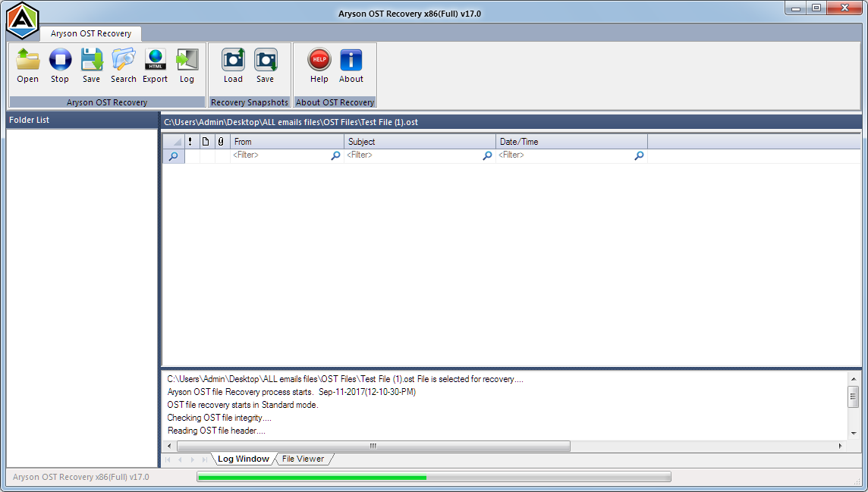This screenshot has width=868, height=492.
Task: Stop the recovery process
Action: (x=60, y=65)
